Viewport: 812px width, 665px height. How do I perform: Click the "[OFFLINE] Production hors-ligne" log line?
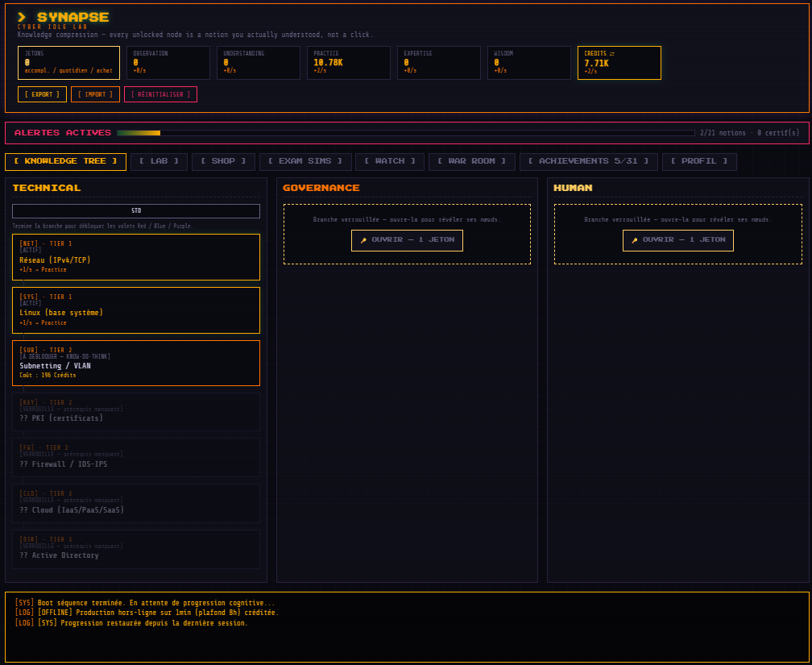[147, 613]
